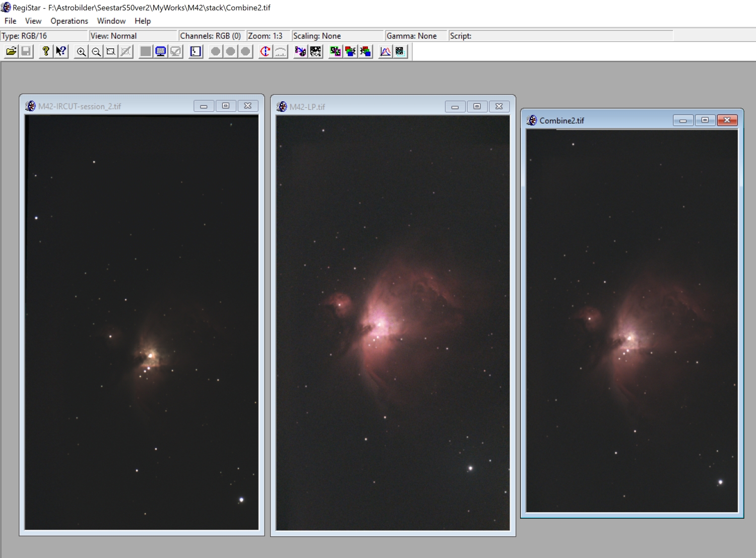756x558 pixels.
Task: Click the Save floppy disk icon
Action: pyautogui.click(x=26, y=51)
